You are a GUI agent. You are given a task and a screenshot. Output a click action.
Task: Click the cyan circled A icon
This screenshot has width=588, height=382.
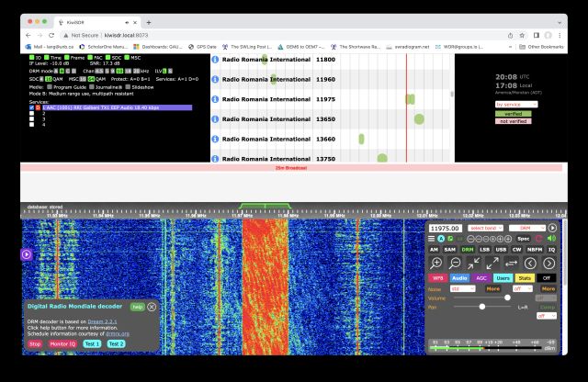(441, 239)
